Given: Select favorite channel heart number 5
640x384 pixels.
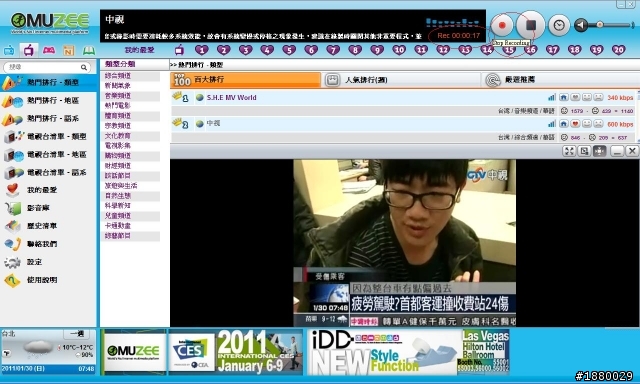Looking at the screenshot, I should tap(289, 50).
